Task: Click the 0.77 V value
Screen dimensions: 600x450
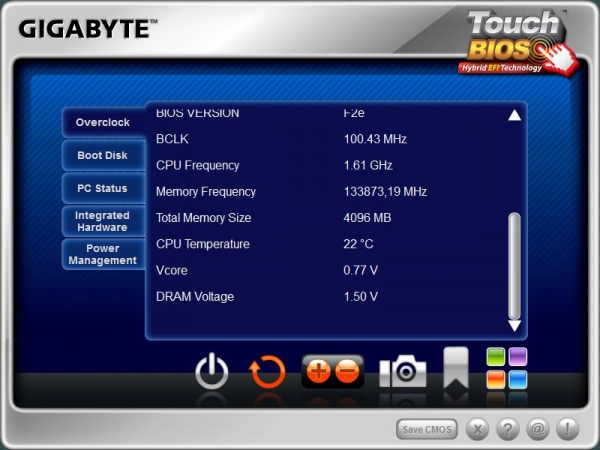Action: [x=360, y=271]
